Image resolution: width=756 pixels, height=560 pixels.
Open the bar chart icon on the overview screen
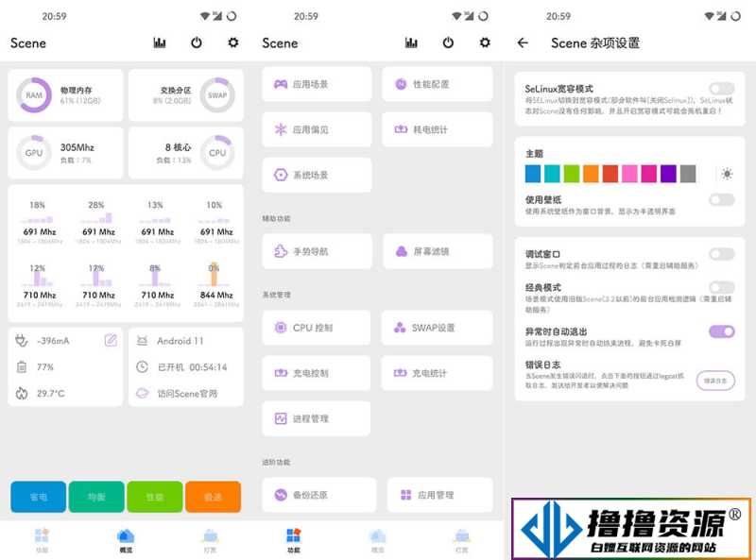[x=160, y=42]
